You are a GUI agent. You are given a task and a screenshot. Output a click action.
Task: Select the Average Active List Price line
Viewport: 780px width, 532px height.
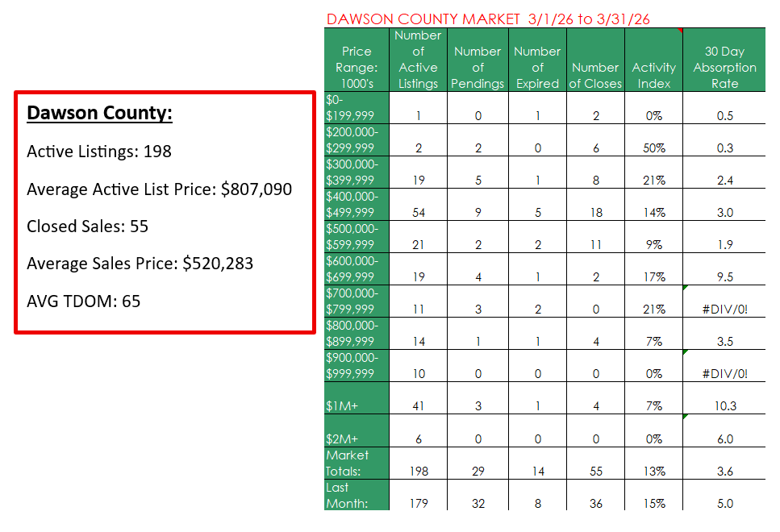159,189
